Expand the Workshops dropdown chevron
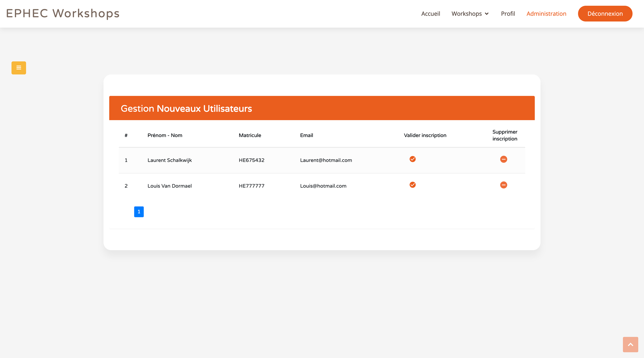644x358 pixels. [x=487, y=14]
